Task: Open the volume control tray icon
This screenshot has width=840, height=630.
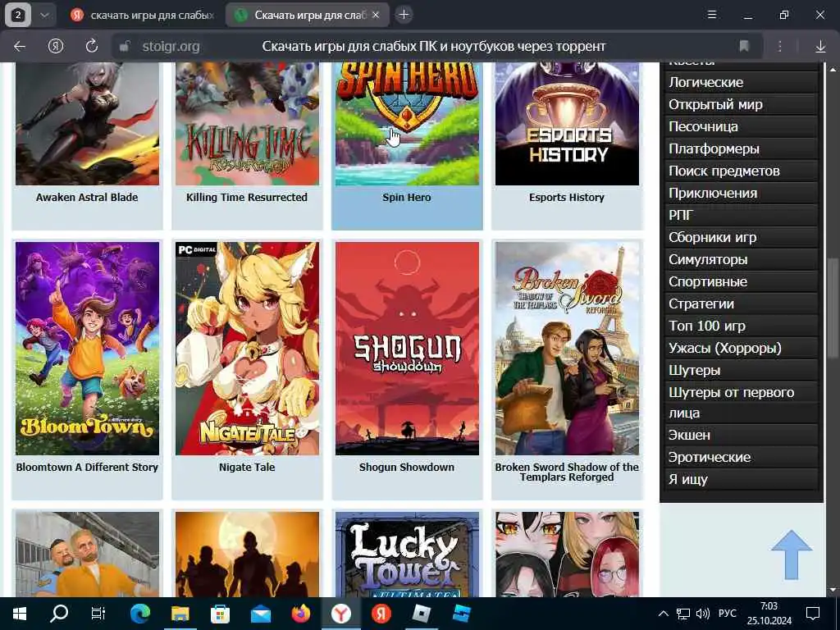Action: 702,614
